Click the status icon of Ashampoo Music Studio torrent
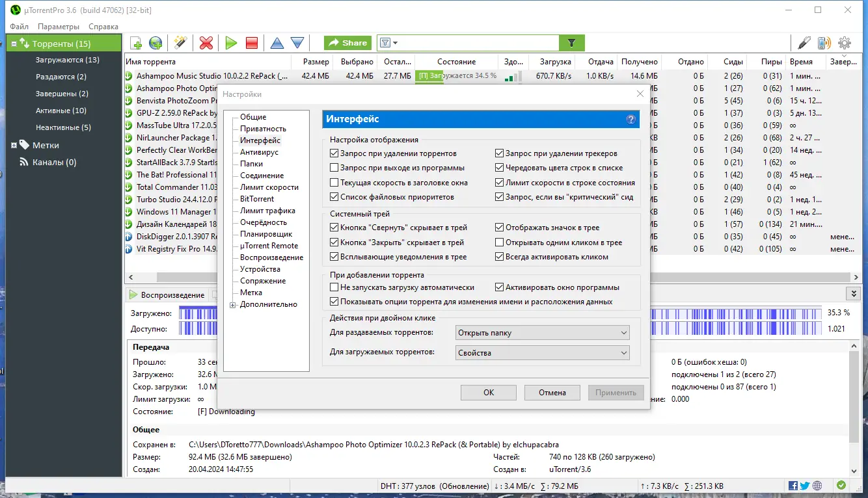Screen dimensions: 868x498 pos(129,76)
